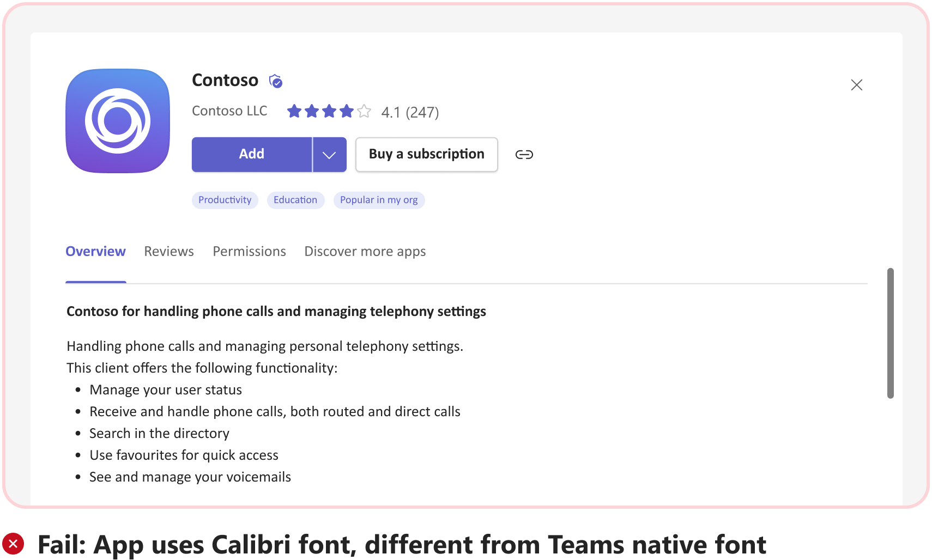Screen dimensions: 932x560
Task: Click 'This client offers the following functionality' line
Action: click(202, 368)
